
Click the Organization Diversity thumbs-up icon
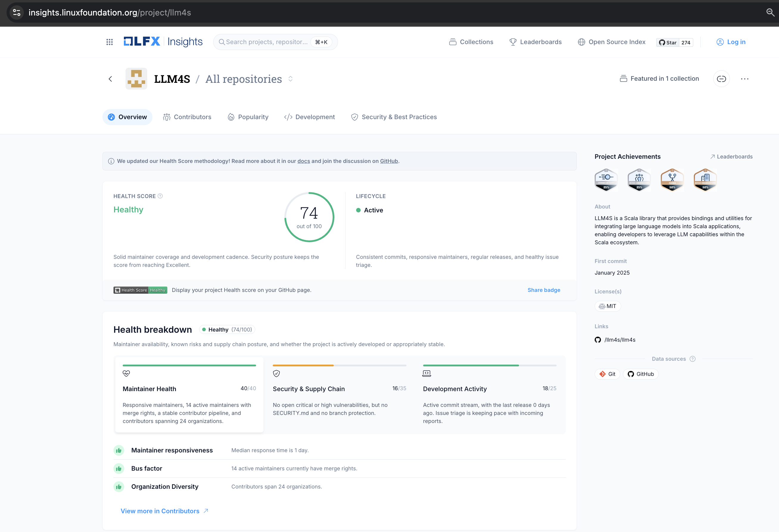tap(119, 487)
